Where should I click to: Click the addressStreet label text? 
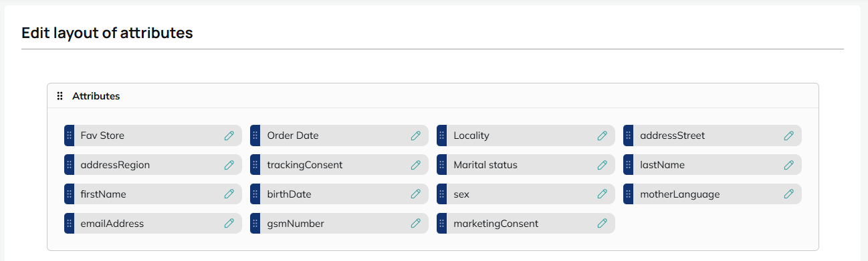pos(672,136)
